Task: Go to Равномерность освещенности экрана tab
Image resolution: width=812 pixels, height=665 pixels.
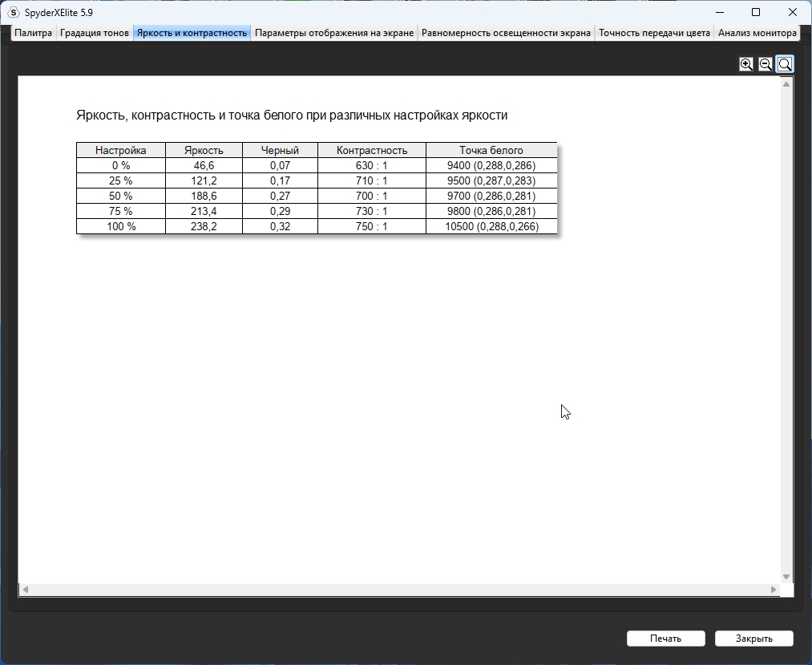Action: (506, 33)
